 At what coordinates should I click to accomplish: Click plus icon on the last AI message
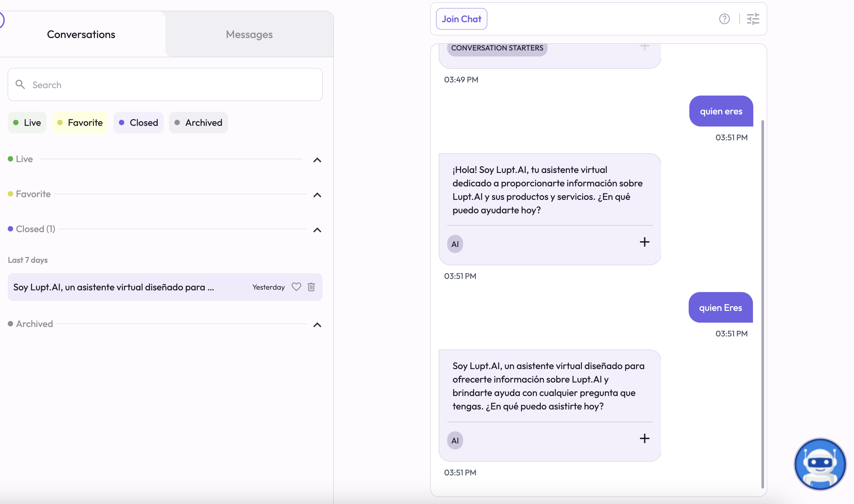(644, 438)
